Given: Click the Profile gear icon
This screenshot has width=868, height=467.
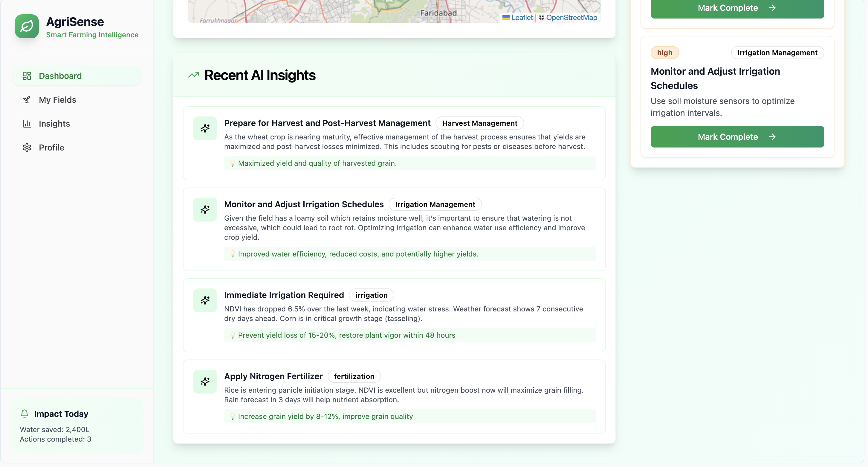Looking at the screenshot, I should [x=27, y=148].
